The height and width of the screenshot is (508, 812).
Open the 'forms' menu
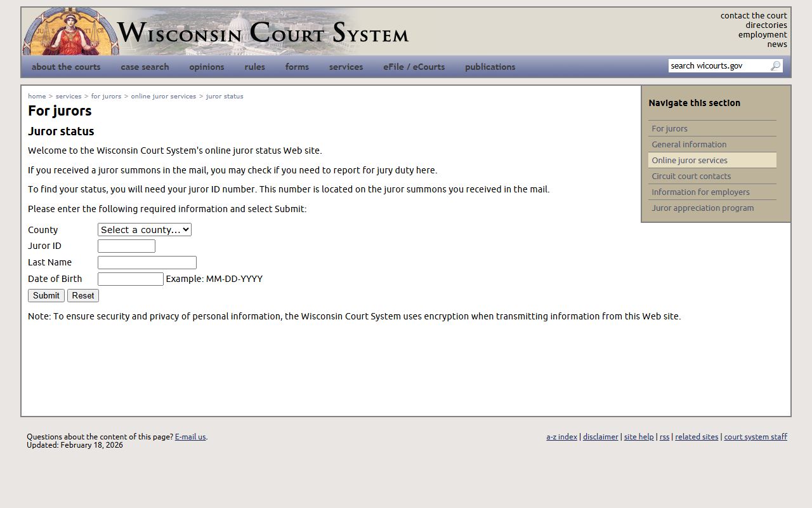297,67
